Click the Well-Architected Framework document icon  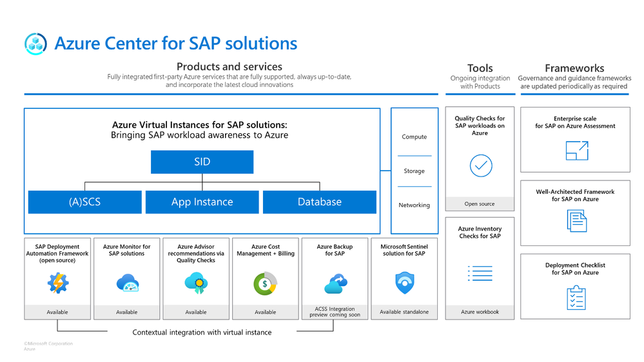[x=577, y=221]
